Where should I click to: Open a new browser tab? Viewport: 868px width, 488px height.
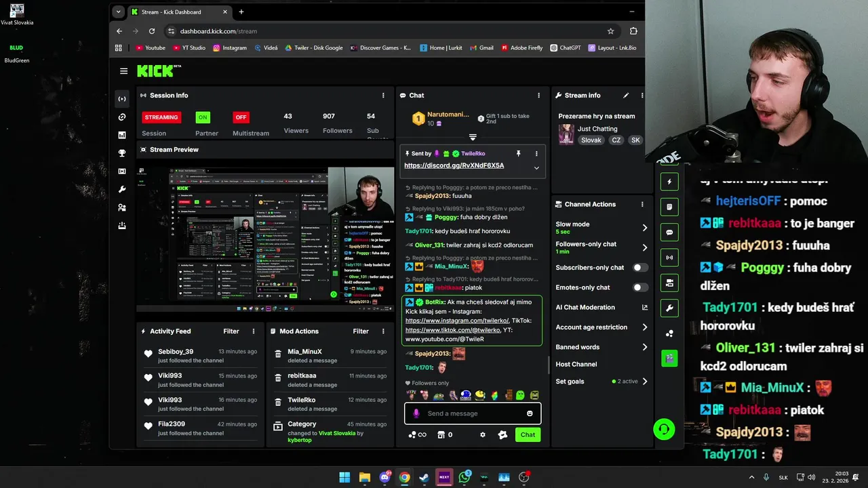tap(241, 12)
